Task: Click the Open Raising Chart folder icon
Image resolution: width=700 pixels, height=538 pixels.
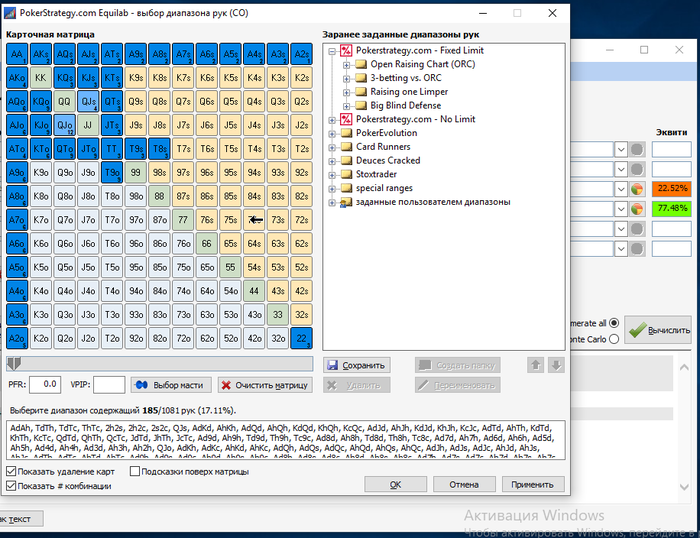Action: click(x=361, y=64)
